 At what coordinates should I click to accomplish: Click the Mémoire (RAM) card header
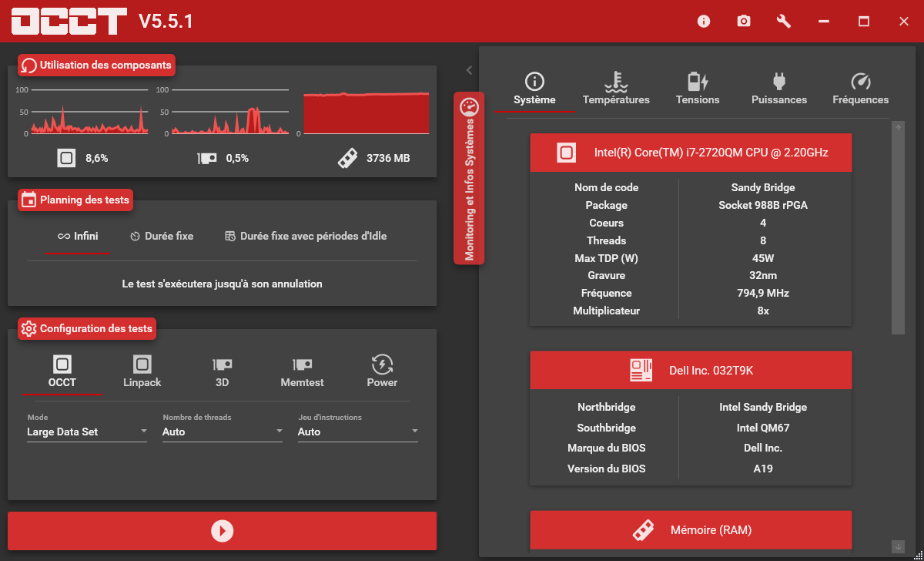coord(691,530)
